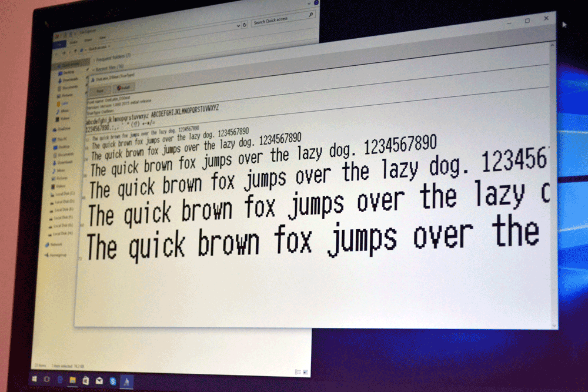Image resolution: width=588 pixels, height=392 pixels.
Task: Refresh the Explorer address bar
Action: tap(245, 25)
